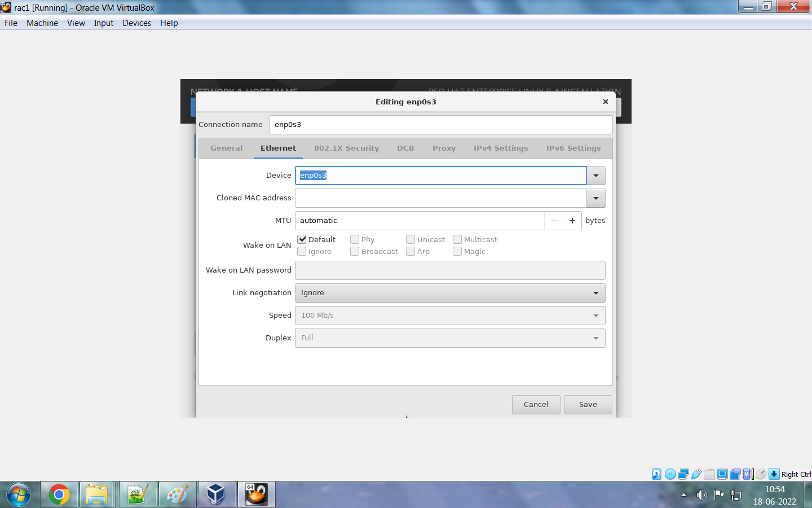Enable the Broadcast Wake on LAN checkbox
The width and height of the screenshot is (812, 508).
point(355,251)
